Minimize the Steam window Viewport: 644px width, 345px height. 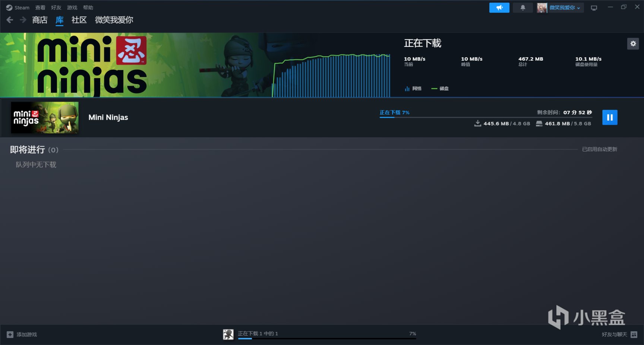(610, 7)
